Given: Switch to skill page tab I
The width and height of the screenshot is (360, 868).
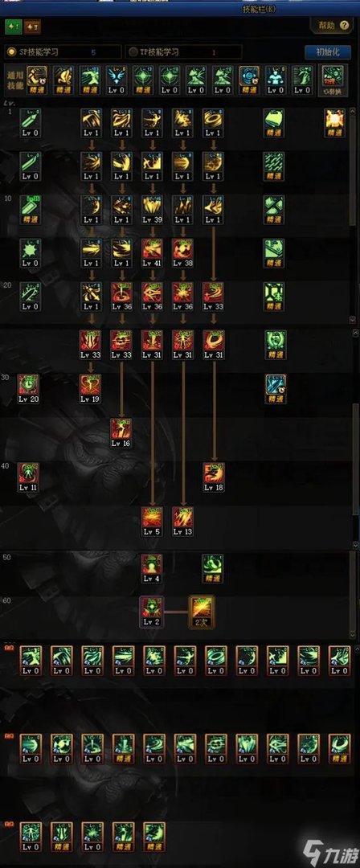Looking at the screenshot, I should click(x=14, y=26).
